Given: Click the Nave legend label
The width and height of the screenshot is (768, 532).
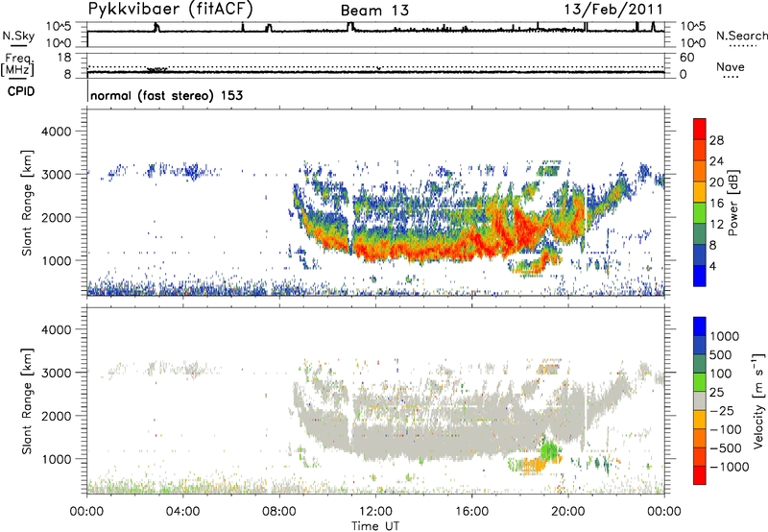Looking at the screenshot, I should [731, 66].
